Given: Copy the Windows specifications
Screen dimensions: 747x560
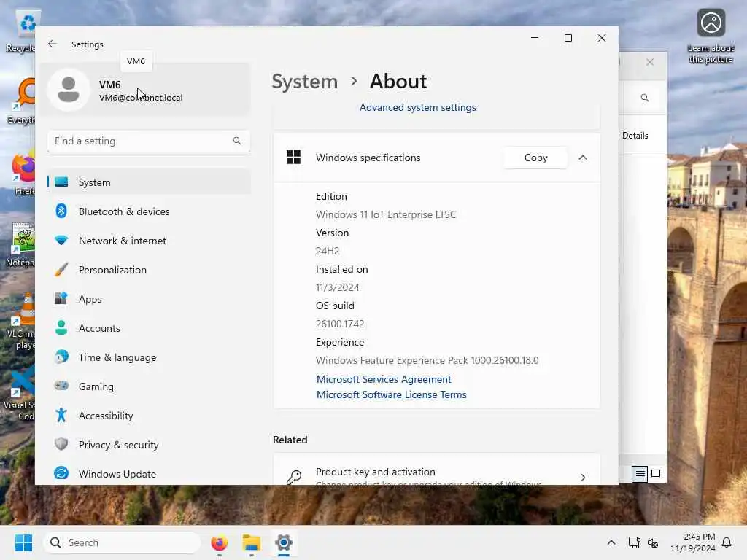Looking at the screenshot, I should tap(535, 157).
